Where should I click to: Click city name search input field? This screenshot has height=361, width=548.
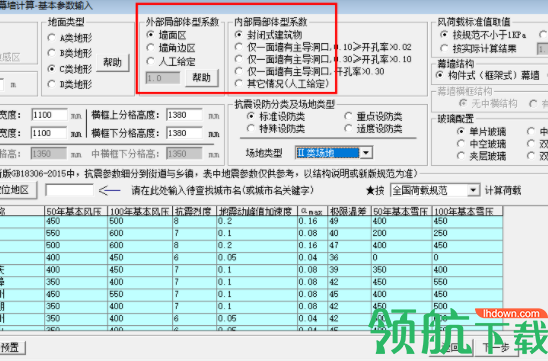click(x=69, y=190)
